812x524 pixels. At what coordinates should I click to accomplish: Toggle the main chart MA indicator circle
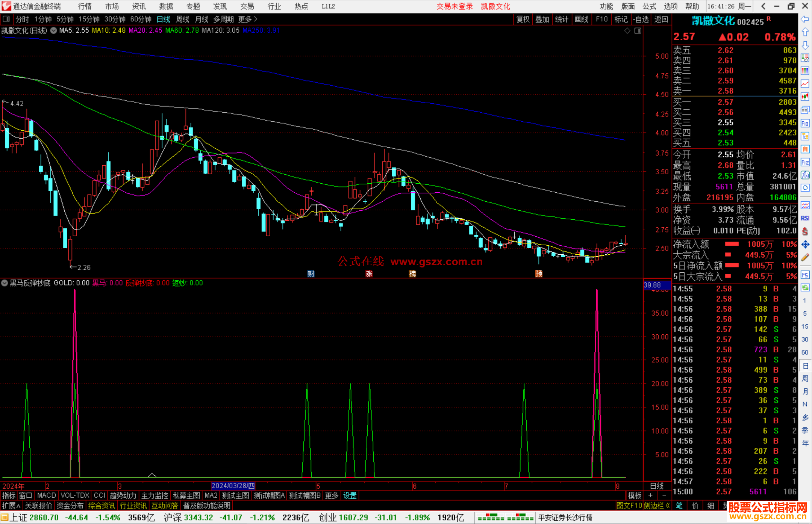54,30
